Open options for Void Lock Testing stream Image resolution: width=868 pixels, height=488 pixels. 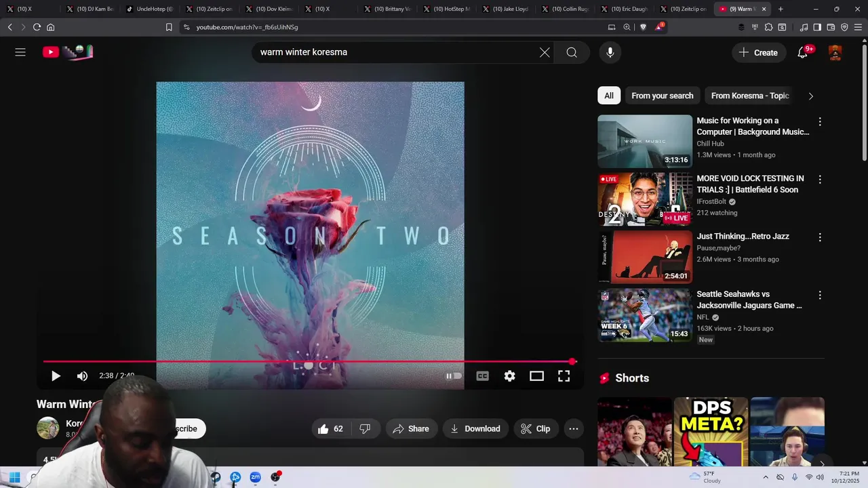coord(820,180)
